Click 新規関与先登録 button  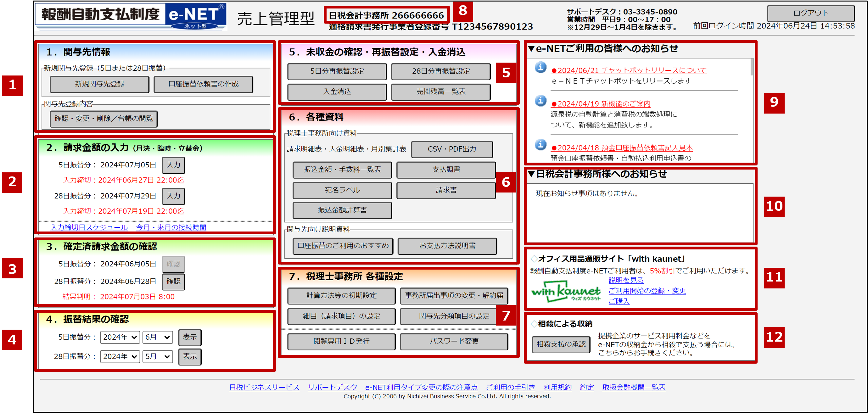(99, 84)
